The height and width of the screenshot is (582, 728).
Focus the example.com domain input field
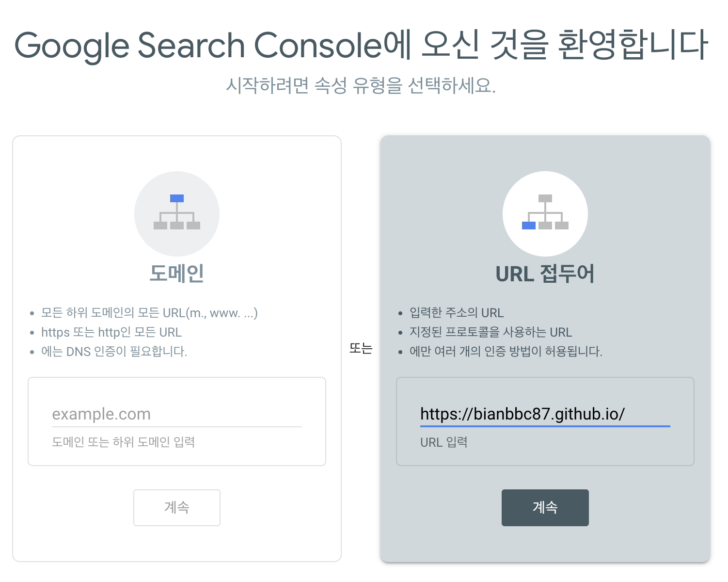click(x=176, y=414)
